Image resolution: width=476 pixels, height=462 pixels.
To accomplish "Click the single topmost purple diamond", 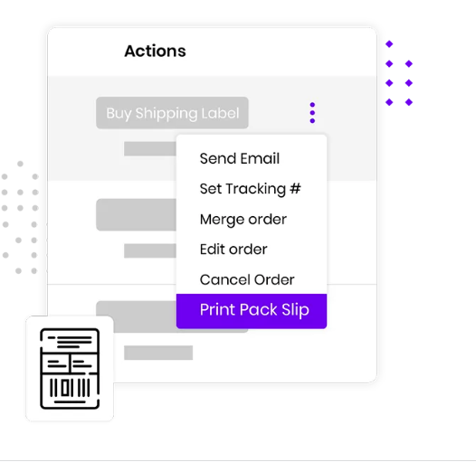I will [x=389, y=44].
